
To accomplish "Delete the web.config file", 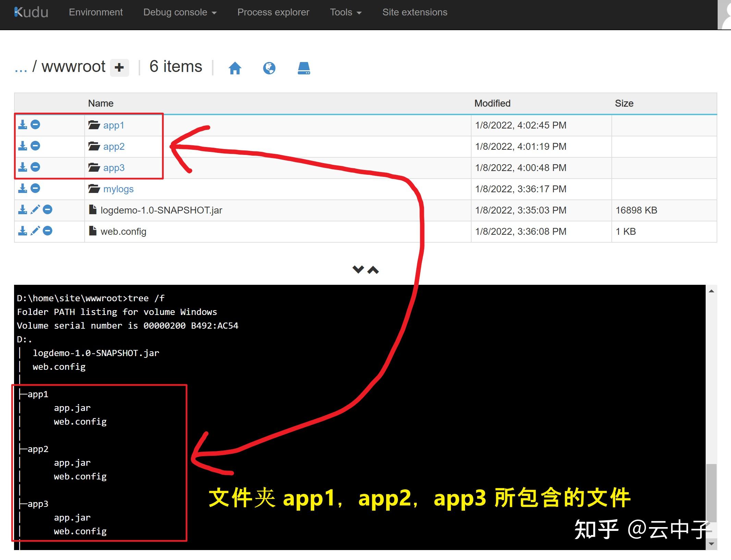I will [48, 231].
